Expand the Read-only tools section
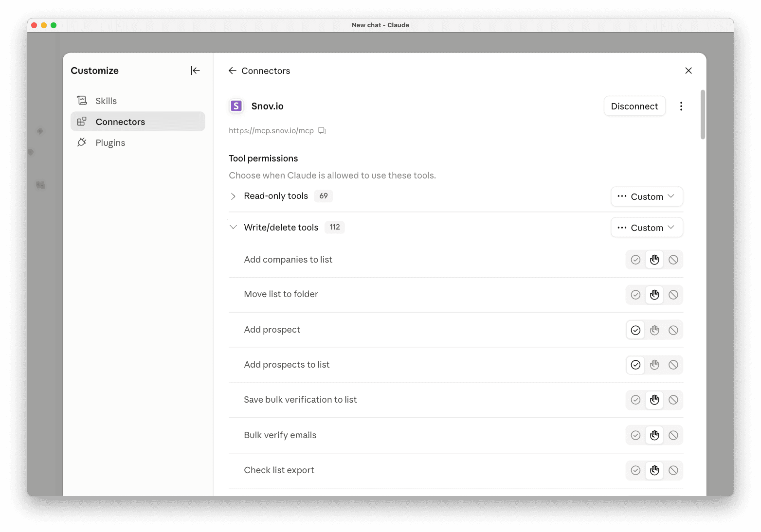761x532 pixels. [233, 196]
